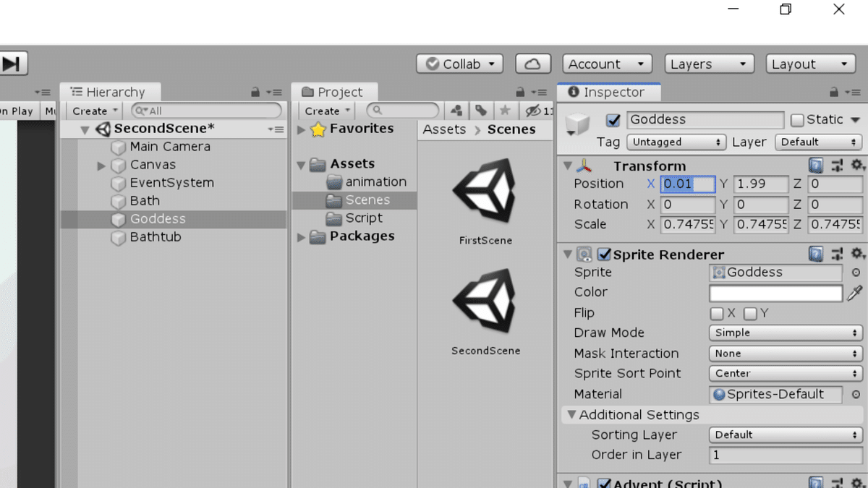Open Transform gear settings menu
The width and height of the screenshot is (868, 488).
click(x=858, y=166)
